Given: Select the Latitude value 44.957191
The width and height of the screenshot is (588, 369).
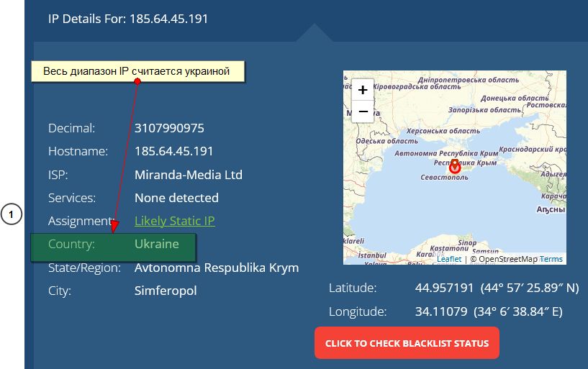Looking at the screenshot, I should pos(444,288).
